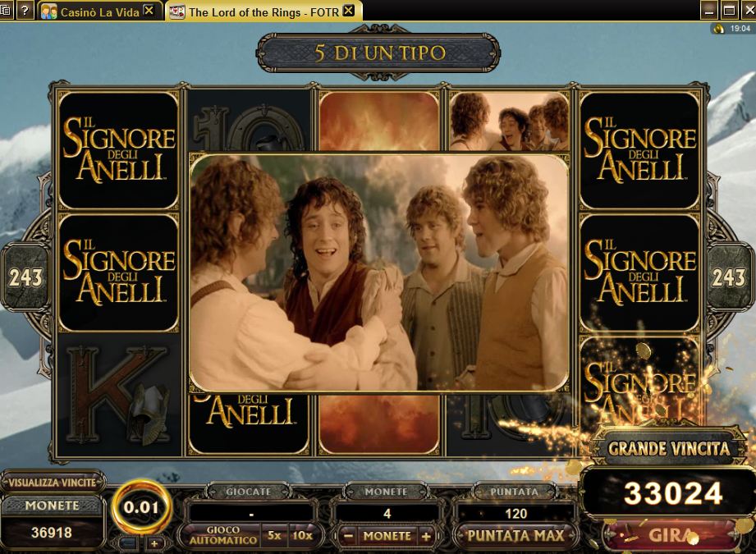Click the 0.01 gold ring coin indicator
This screenshot has height=554, width=756.
(x=140, y=507)
